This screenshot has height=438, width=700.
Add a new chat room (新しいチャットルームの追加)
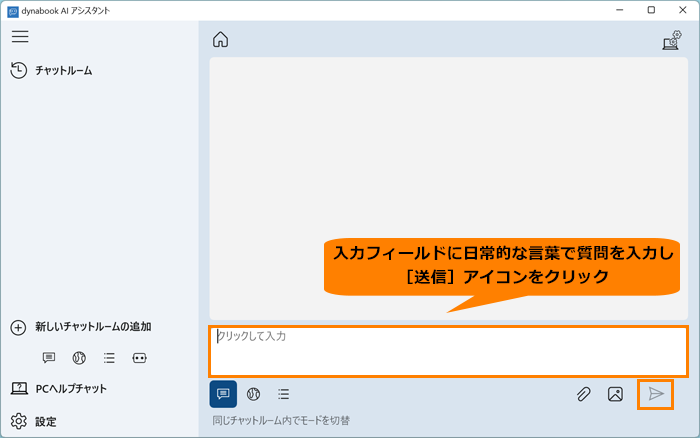tap(80, 327)
